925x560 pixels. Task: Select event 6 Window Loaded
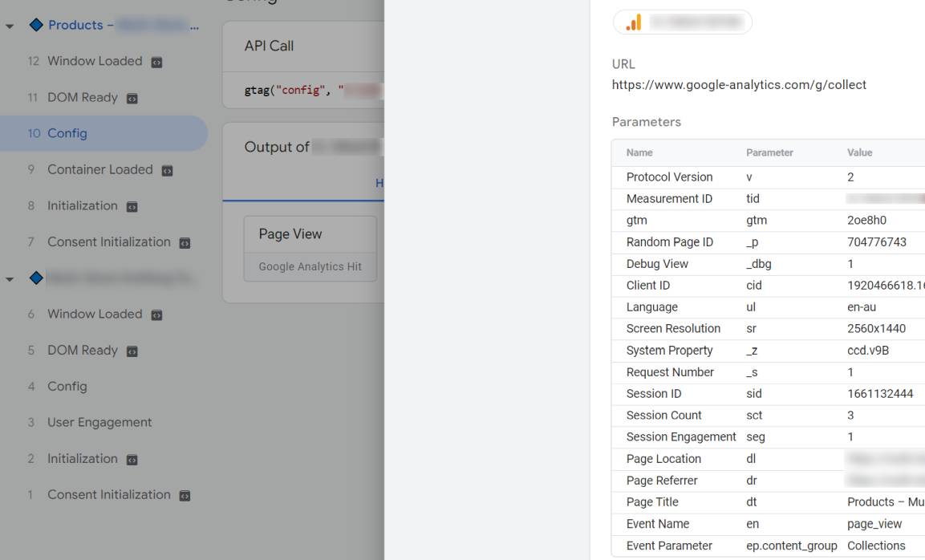pyautogui.click(x=95, y=314)
